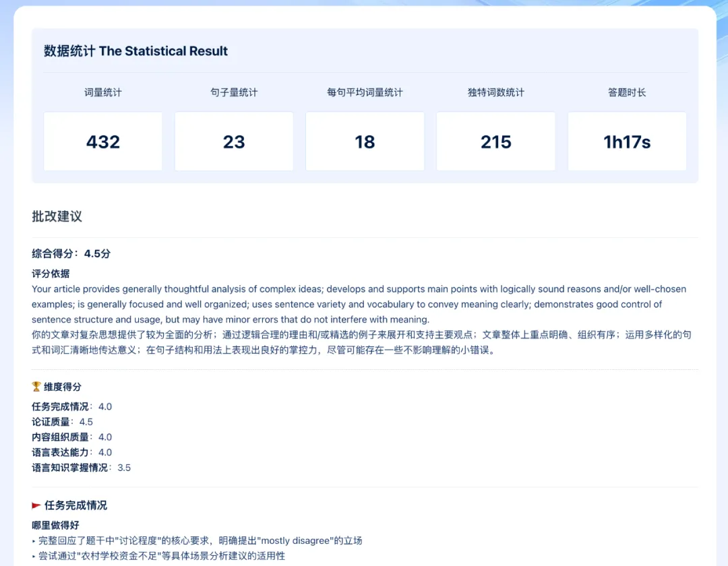This screenshot has height=566, width=728.
Task: Click the 批改建议 section heading
Action: [x=57, y=216]
